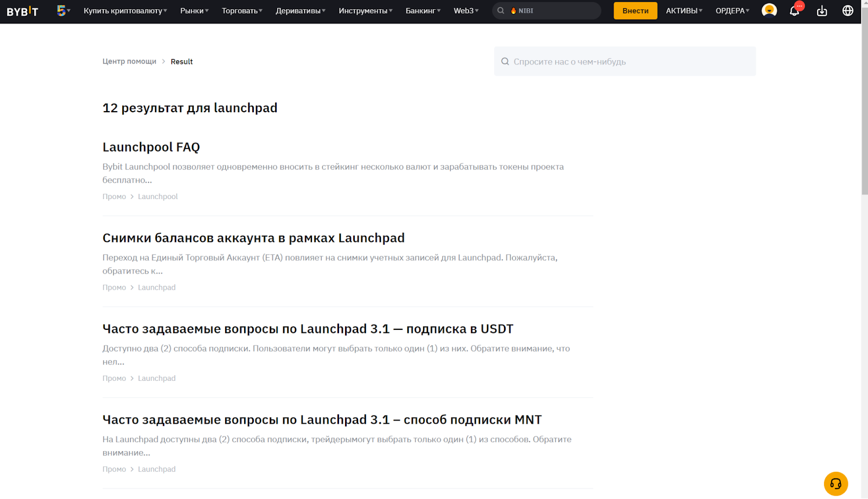Click the На Launchpad доступны два description
This screenshot has width=868, height=499.
click(337, 445)
